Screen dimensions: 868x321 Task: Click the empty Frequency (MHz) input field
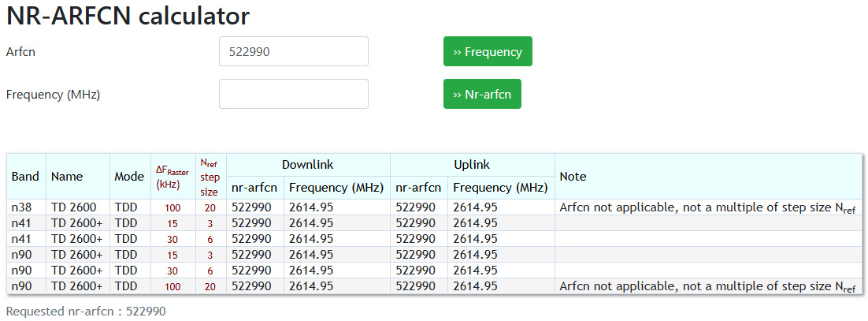[x=293, y=94]
